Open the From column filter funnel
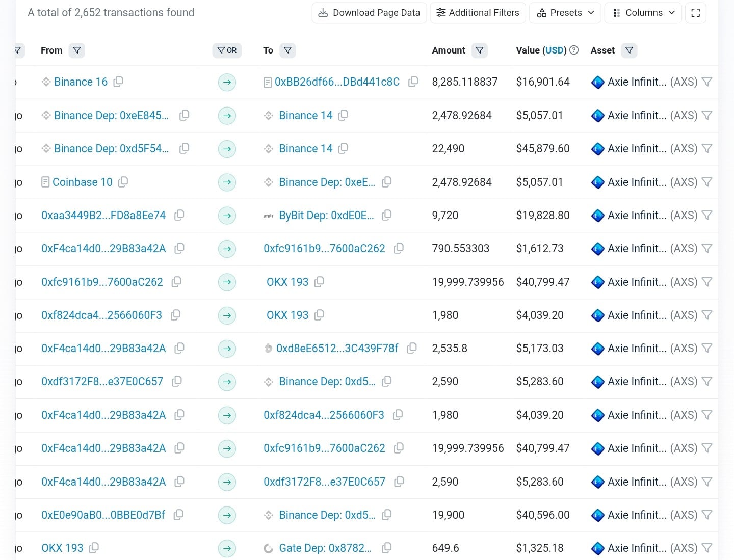Screen dimensions: 734x560 click(77, 50)
